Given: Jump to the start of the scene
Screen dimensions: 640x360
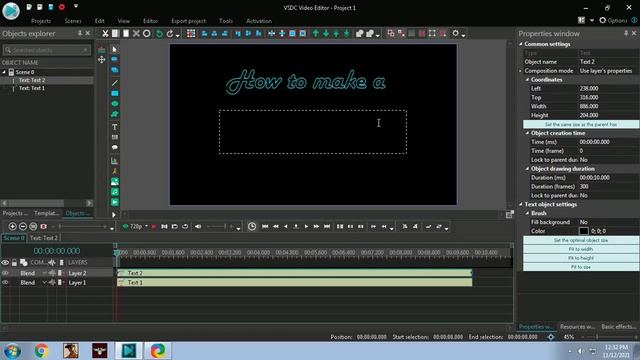Looking at the screenshot, I should (x=265, y=227).
